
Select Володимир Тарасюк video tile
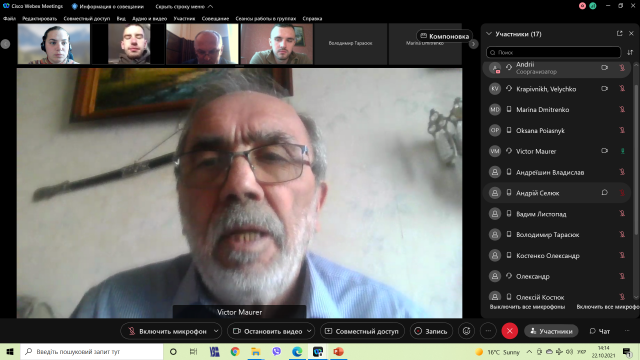pyautogui.click(x=350, y=43)
